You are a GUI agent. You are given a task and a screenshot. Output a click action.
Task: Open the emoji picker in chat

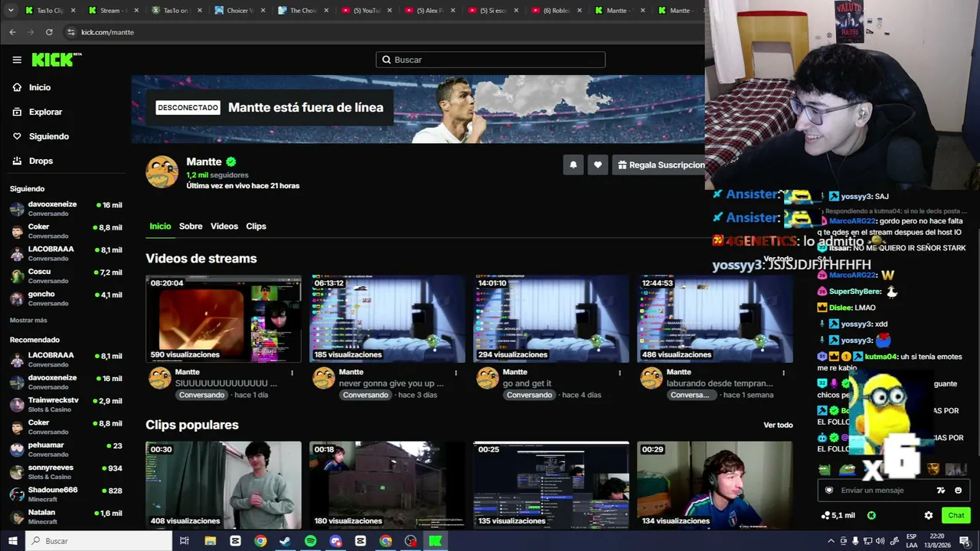coord(958,491)
